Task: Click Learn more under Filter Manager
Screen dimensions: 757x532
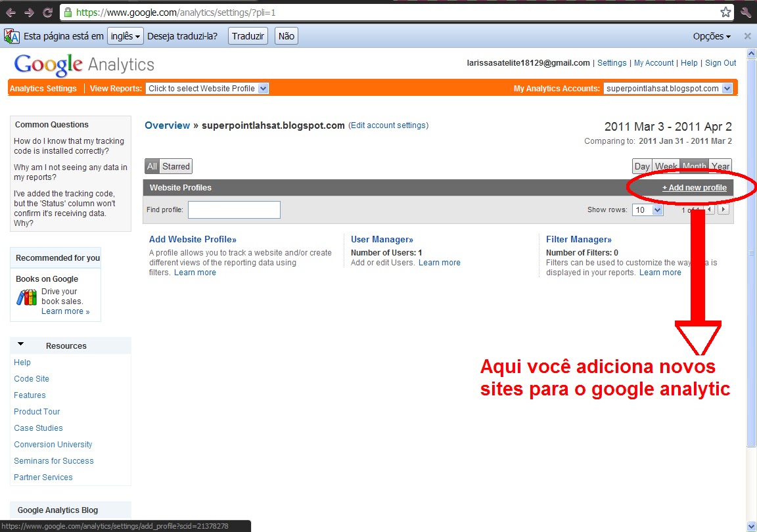Action: pos(660,273)
